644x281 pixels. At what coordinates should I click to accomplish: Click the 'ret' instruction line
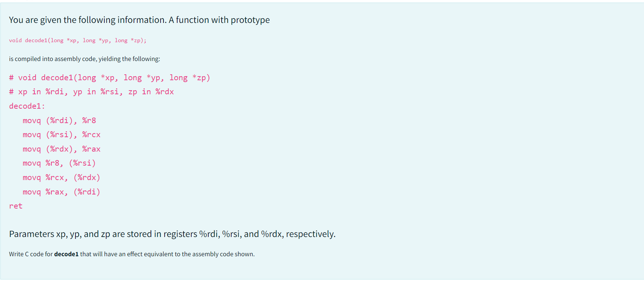[x=16, y=206]
